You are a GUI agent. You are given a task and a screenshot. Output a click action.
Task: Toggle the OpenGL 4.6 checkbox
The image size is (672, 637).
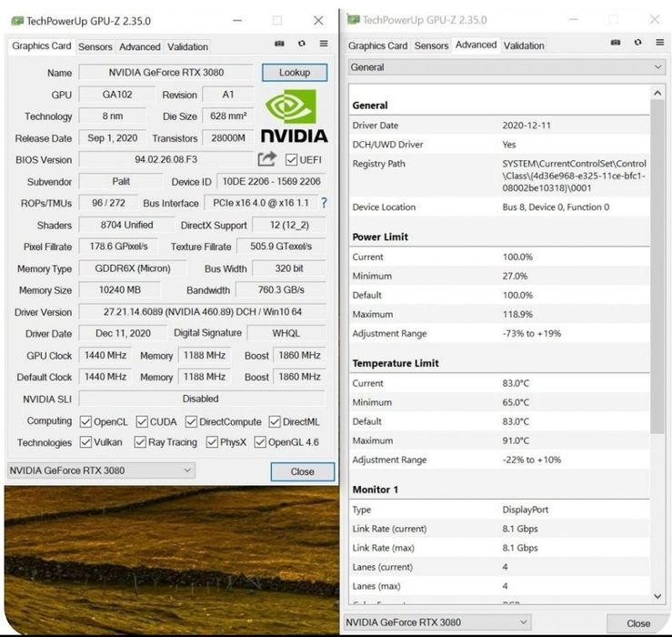pyautogui.click(x=260, y=442)
